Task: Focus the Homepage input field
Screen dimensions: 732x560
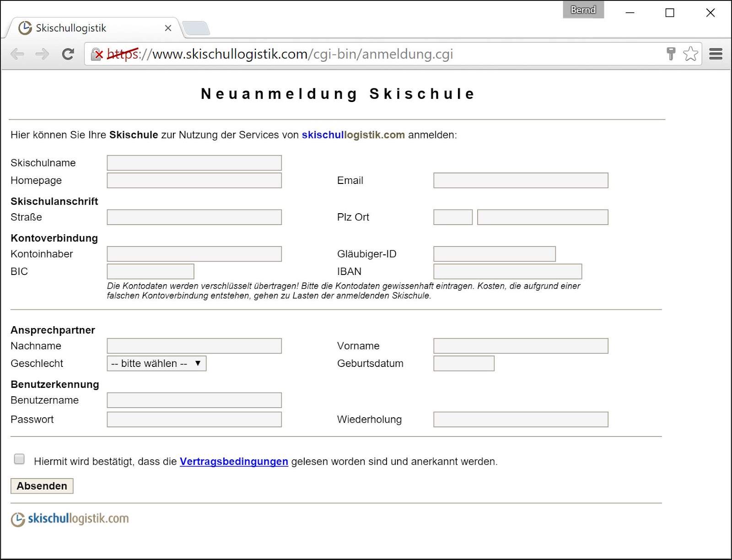Action: pos(194,180)
